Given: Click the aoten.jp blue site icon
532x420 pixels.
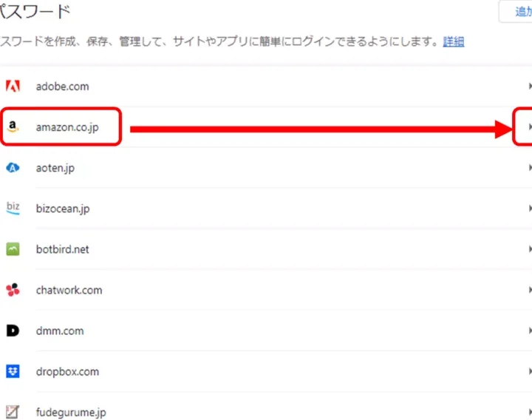Looking at the screenshot, I should 13,168.
